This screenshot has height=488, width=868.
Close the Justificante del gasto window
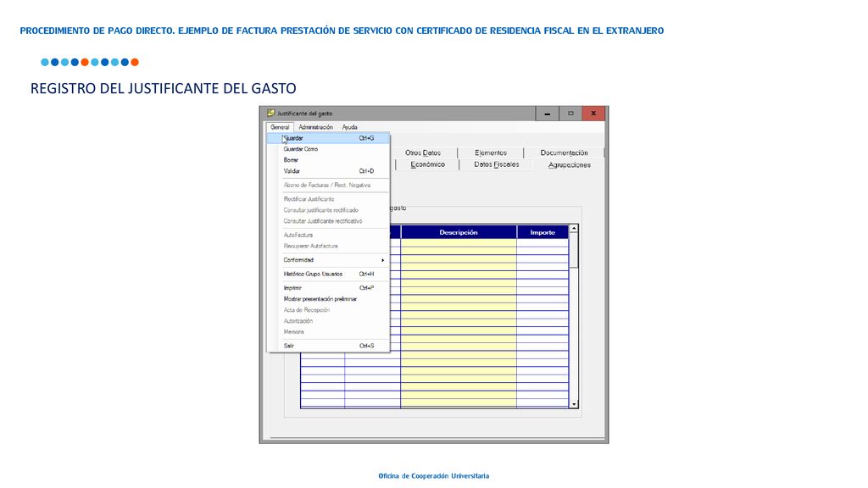593,114
